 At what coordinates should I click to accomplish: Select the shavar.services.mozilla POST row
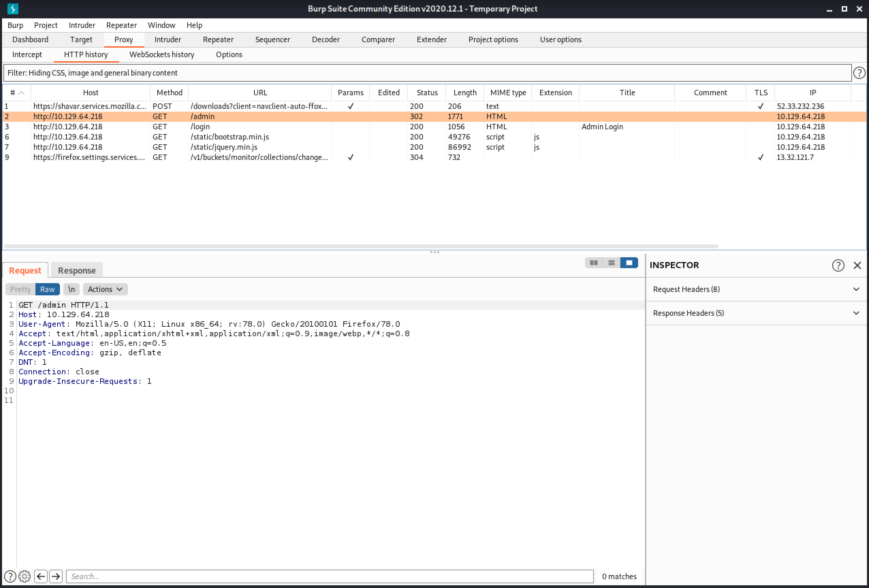tap(434, 106)
